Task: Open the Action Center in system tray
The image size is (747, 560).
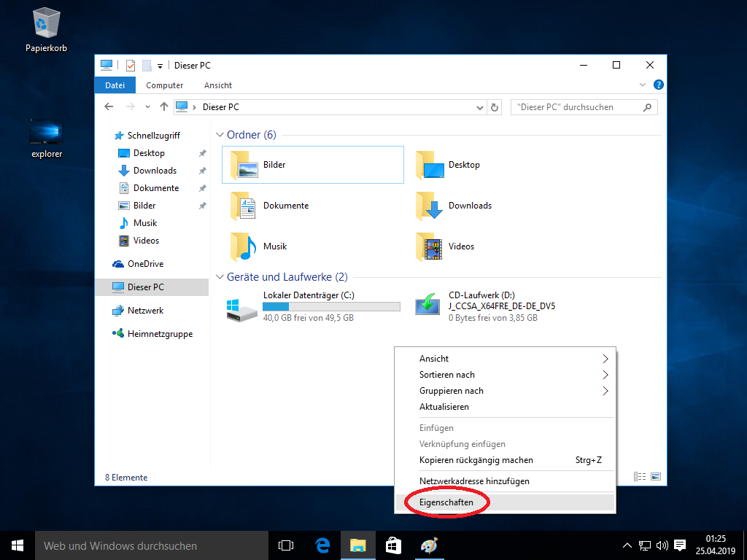Action: pyautogui.click(x=680, y=545)
